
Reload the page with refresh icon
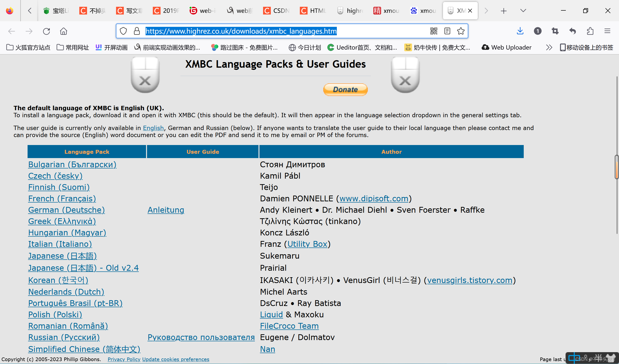pyautogui.click(x=46, y=31)
